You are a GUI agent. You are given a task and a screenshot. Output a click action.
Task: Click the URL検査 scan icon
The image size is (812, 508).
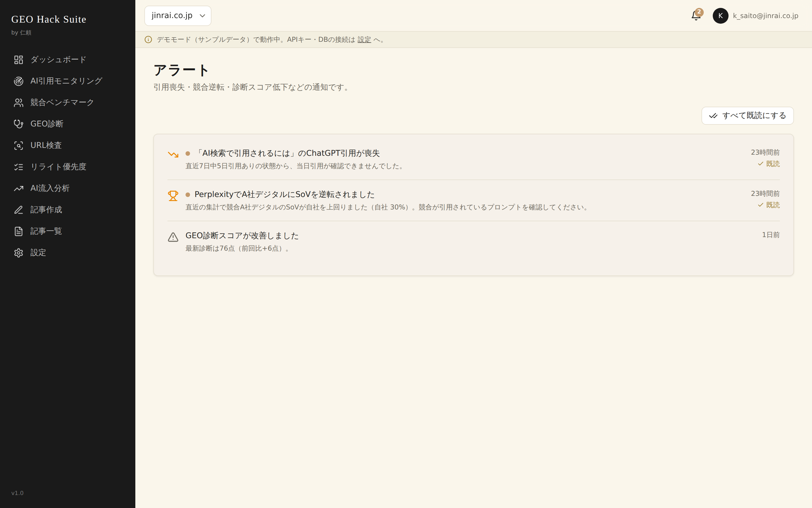coord(18,145)
